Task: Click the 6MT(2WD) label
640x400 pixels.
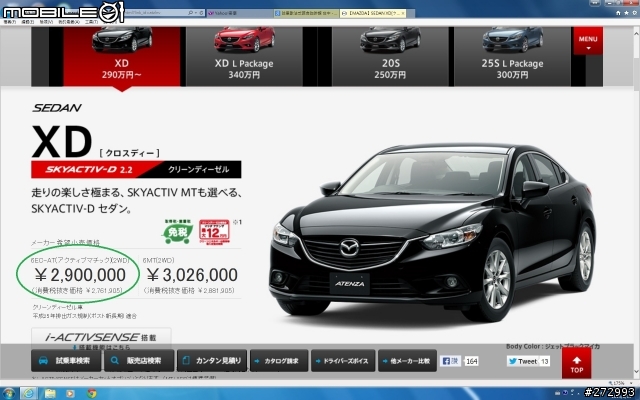Action: point(158,260)
